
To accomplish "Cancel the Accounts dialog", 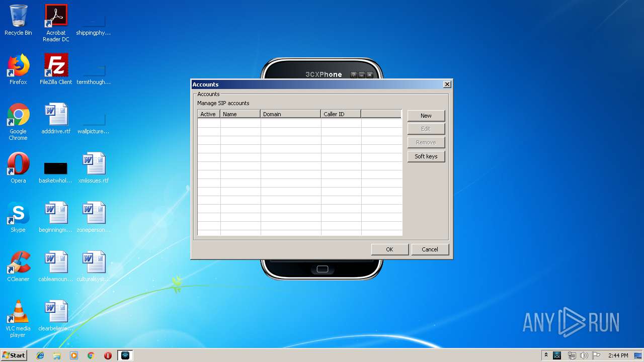I will pos(430,249).
